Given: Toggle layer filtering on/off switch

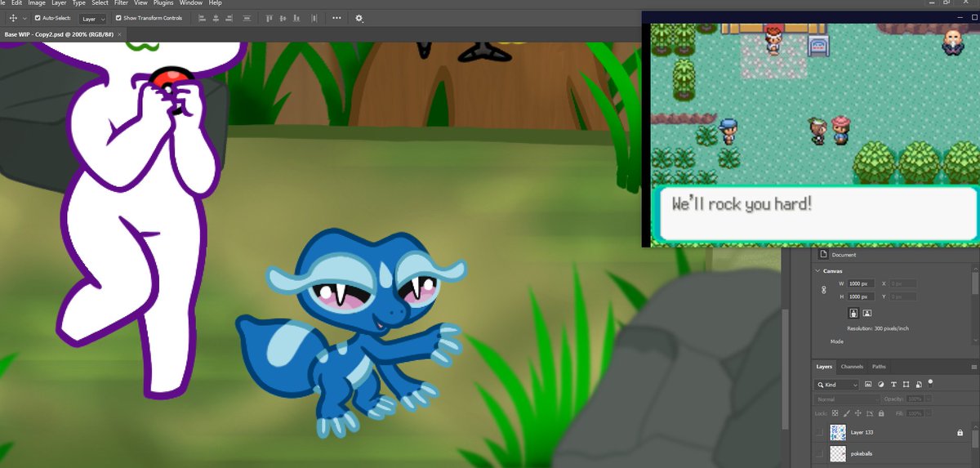Looking at the screenshot, I should coord(930,382).
